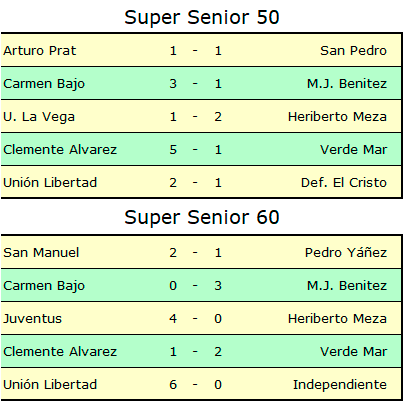Click M.J. Benitez in Super Senior 50

[347, 84]
